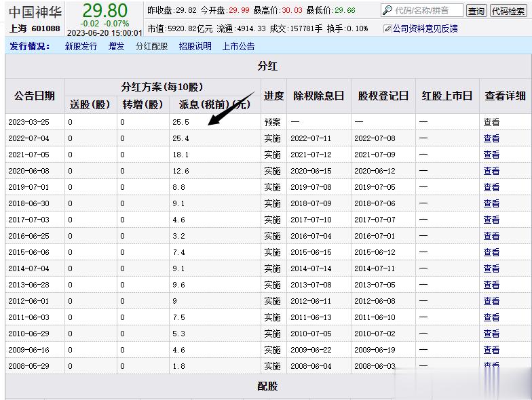Click 查看 for the 2011-06-03 row
This screenshot has width=532, height=400.
[x=491, y=317]
